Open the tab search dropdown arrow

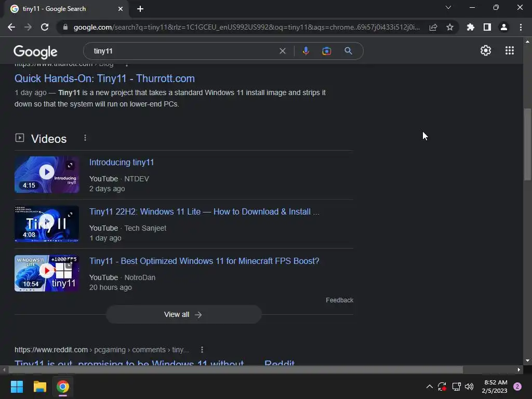pos(448,7)
